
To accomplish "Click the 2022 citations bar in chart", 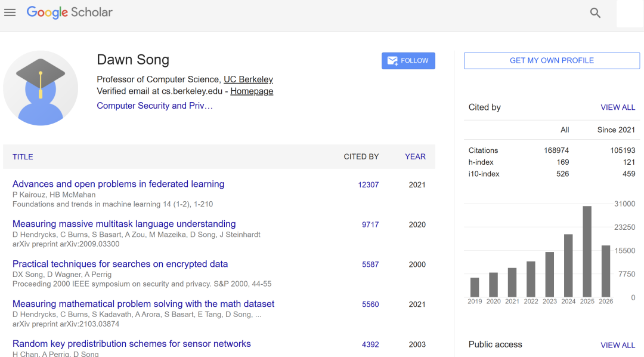I will [531, 279].
